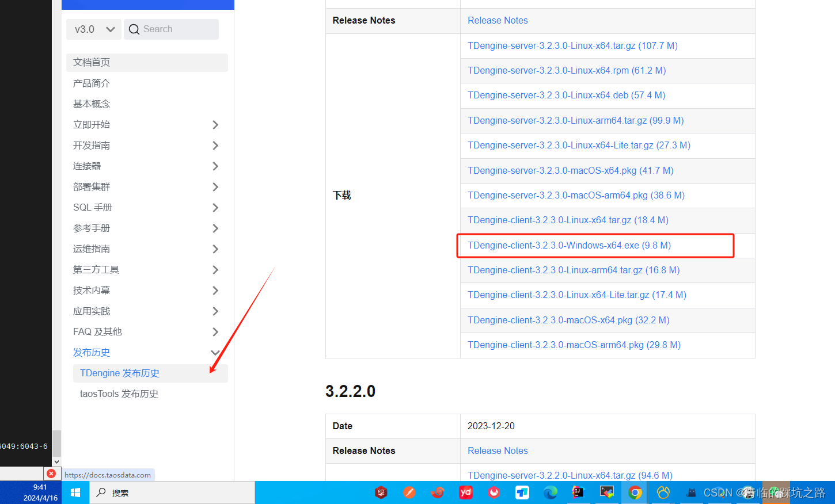This screenshot has width=835, height=504.
Task: Download TDengine-client-3.2.3.0-macOS-x64.pkg
Action: (x=568, y=320)
